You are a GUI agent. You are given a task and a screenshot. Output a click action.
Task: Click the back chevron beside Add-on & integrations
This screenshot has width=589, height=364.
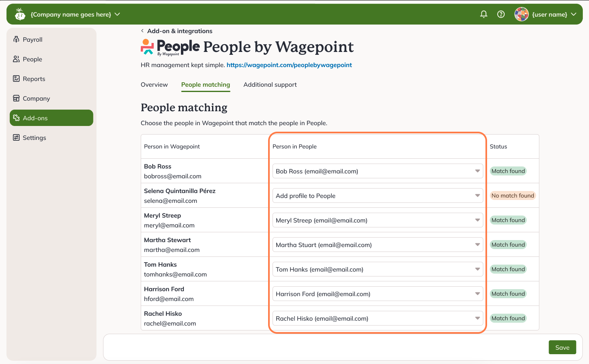142,31
